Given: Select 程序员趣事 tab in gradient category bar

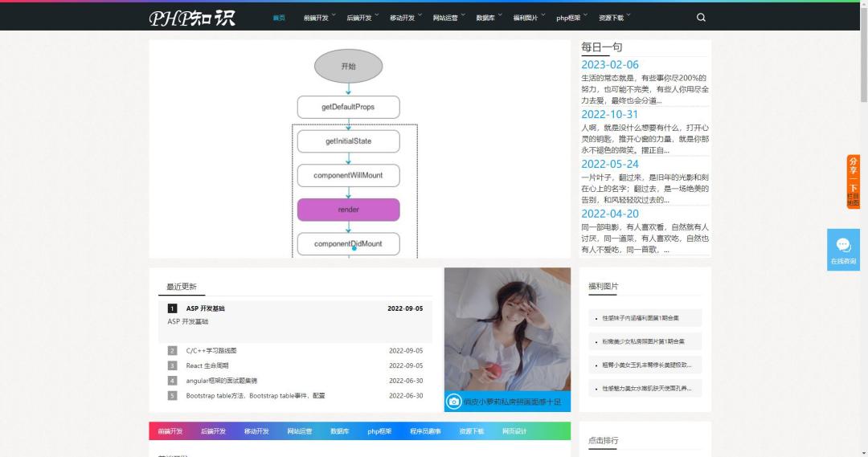Looking at the screenshot, I should click(x=426, y=431).
